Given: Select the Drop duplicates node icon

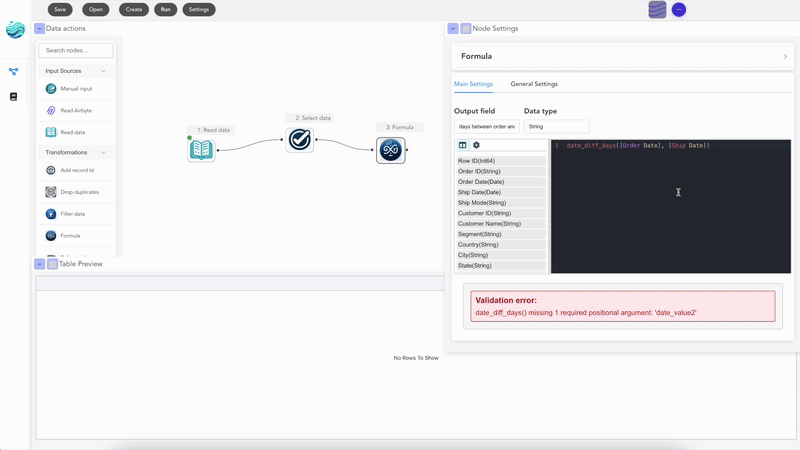Looking at the screenshot, I should tap(51, 192).
